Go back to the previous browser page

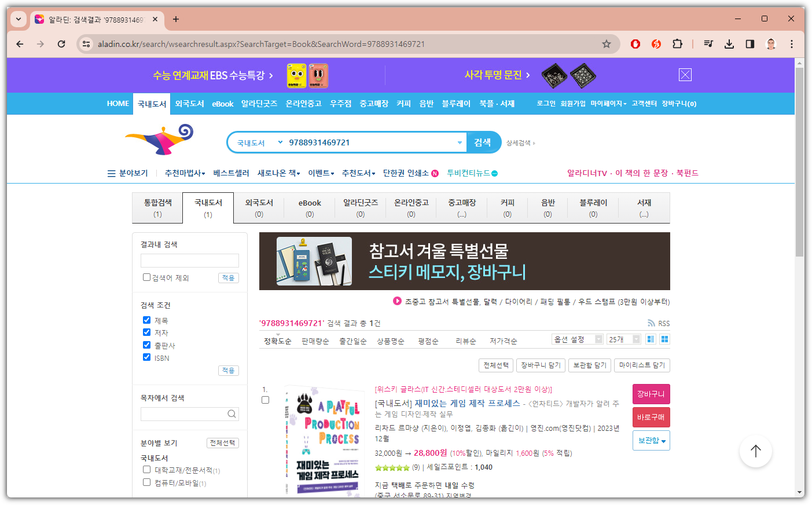pos(20,44)
